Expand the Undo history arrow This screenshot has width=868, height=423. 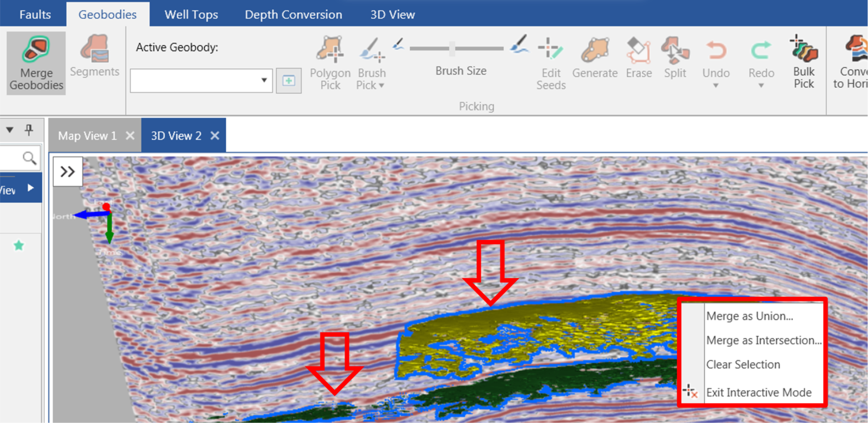715,85
